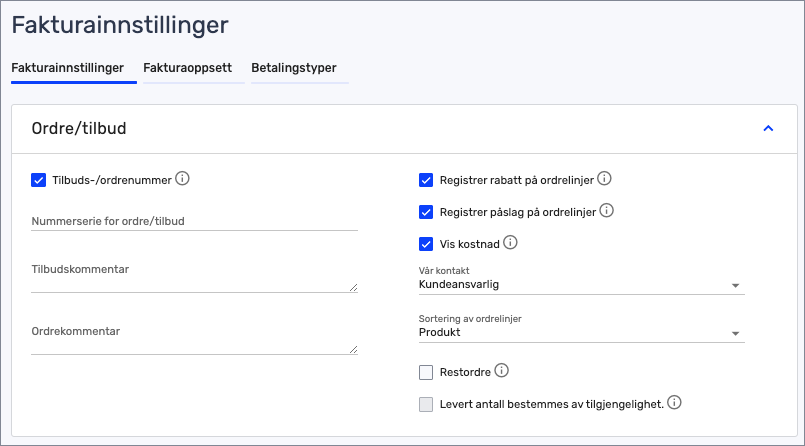This screenshot has height=446, width=805.
Task: Focus the Nummerserie for ordre/tilbud field
Action: click(x=195, y=221)
